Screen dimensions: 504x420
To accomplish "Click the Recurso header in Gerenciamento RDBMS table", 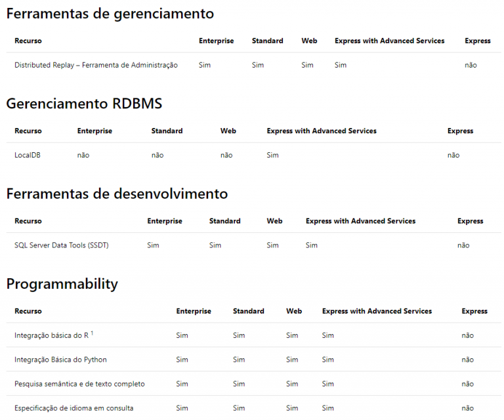I will click(28, 131).
